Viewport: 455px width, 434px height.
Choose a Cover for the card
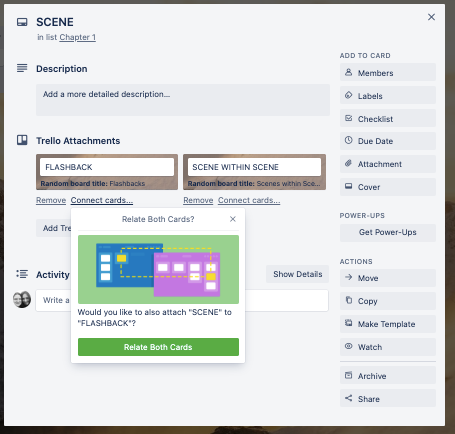coord(388,187)
